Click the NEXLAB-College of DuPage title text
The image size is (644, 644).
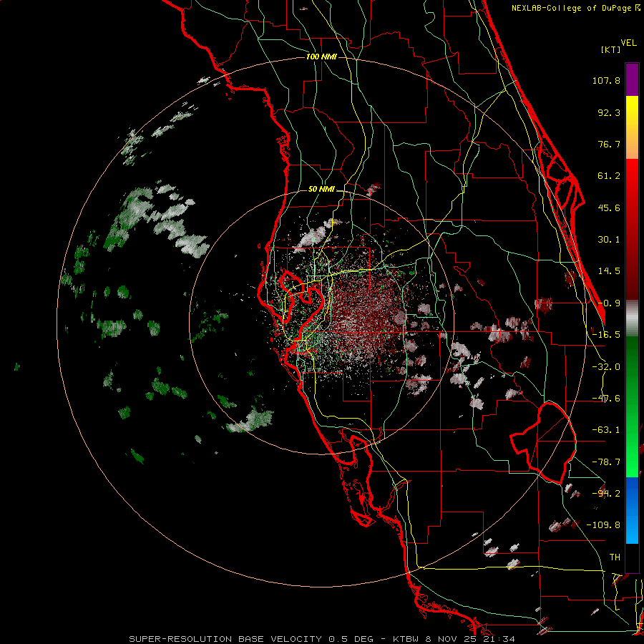[x=575, y=8]
